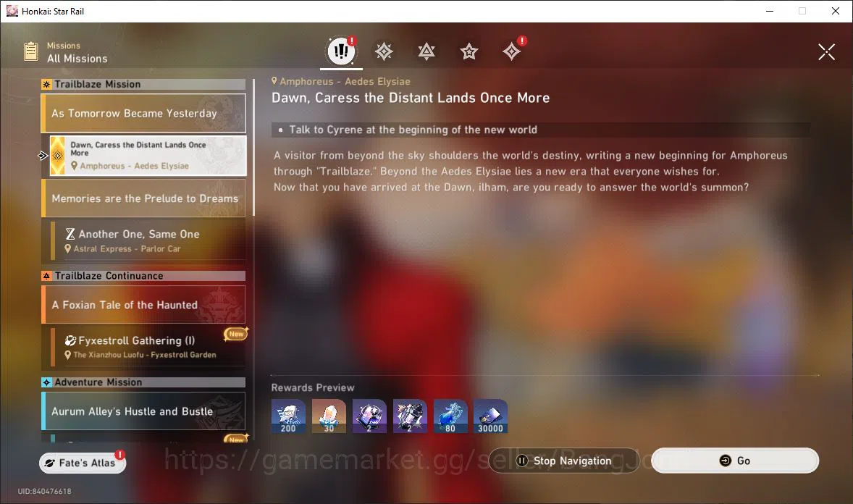Click 'The Xianzhou Luofu - Fyxestroll Garden' location text
The height and width of the screenshot is (504, 853).
144,355
